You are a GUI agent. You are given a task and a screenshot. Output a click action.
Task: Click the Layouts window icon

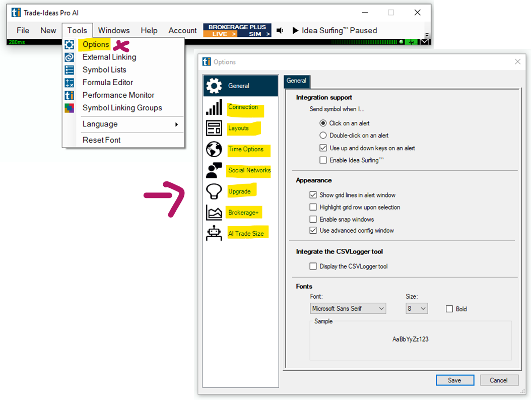(214, 128)
